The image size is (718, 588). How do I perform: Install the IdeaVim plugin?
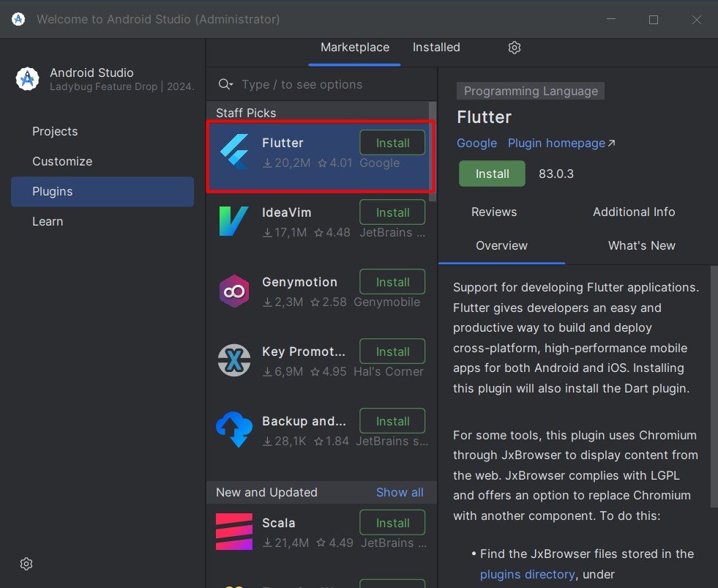(x=392, y=212)
